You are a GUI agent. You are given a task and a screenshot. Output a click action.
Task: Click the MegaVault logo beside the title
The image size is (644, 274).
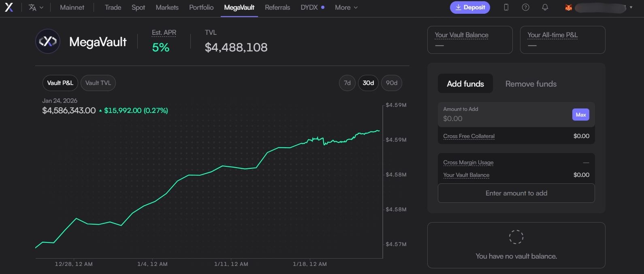48,41
